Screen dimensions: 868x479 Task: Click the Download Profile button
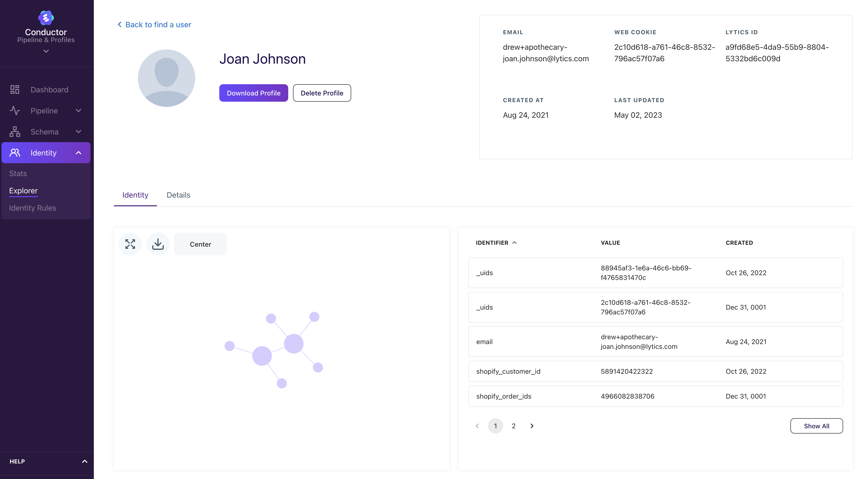254,93
